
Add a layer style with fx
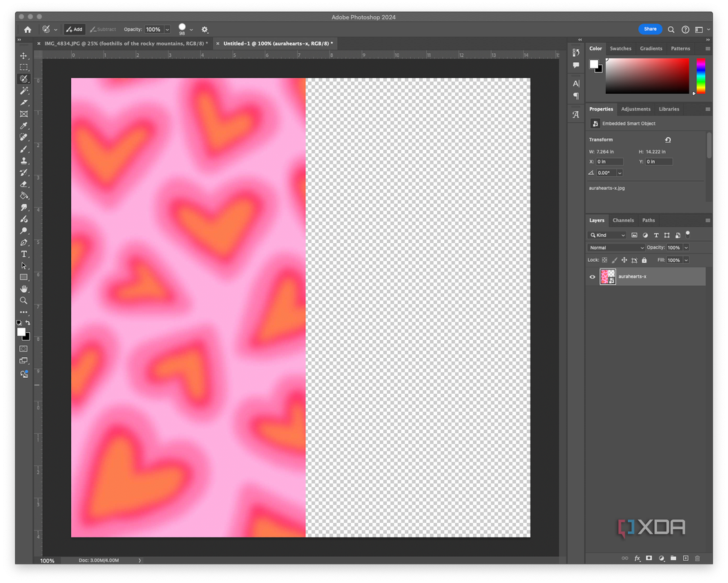point(638,558)
